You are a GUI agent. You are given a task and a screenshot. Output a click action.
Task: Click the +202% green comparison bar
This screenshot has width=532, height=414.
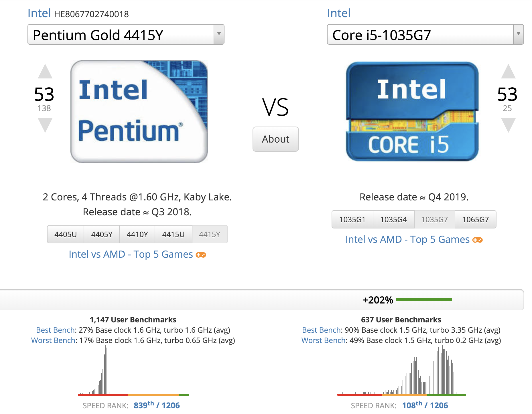pyautogui.click(x=423, y=299)
